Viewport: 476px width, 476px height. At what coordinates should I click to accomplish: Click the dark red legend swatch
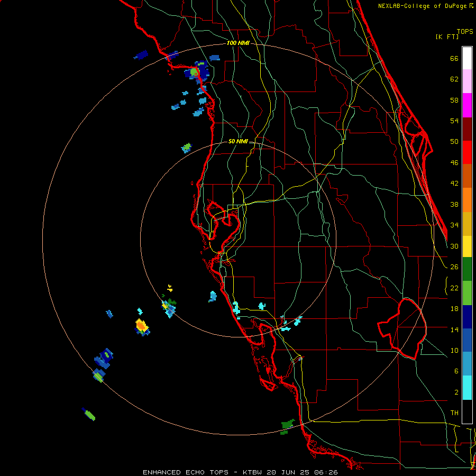[x=467, y=129]
